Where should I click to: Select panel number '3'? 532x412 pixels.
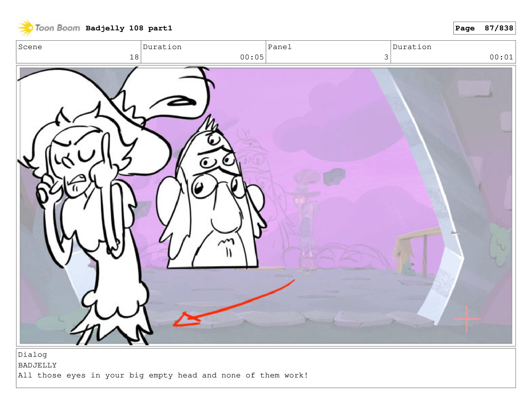point(386,57)
